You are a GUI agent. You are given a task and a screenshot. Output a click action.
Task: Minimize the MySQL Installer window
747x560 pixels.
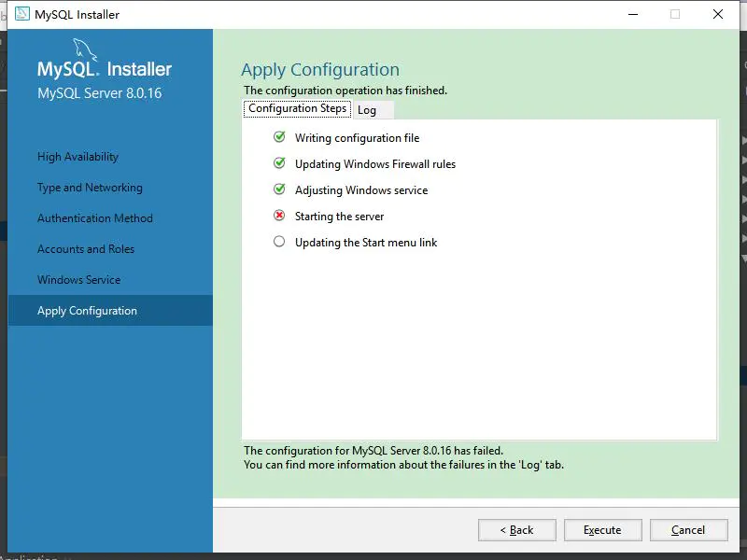(x=633, y=14)
